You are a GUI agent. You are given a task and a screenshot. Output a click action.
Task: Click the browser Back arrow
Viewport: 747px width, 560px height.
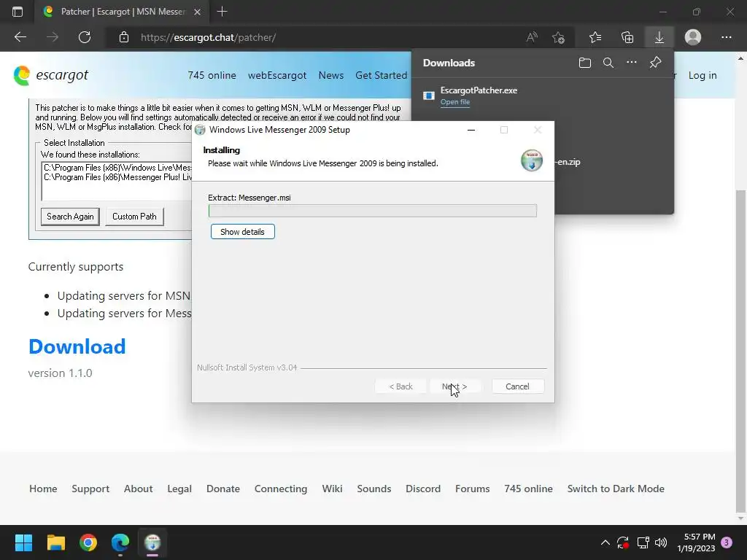point(20,37)
